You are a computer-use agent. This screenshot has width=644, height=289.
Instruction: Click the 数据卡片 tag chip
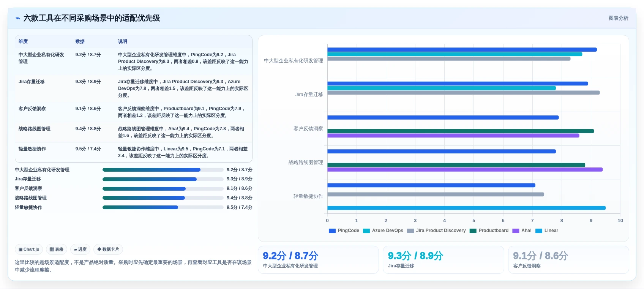point(108,250)
